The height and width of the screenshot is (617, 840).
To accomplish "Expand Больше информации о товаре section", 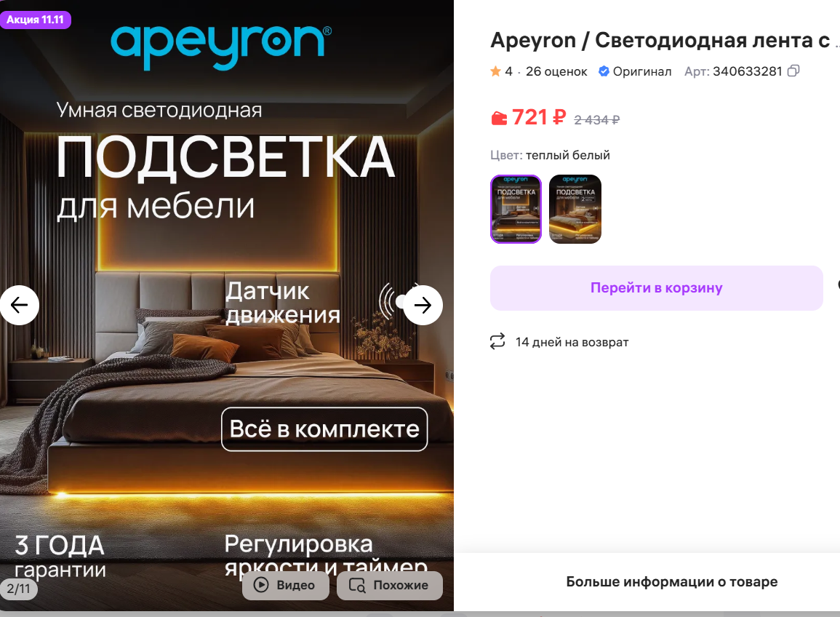I will (672, 581).
